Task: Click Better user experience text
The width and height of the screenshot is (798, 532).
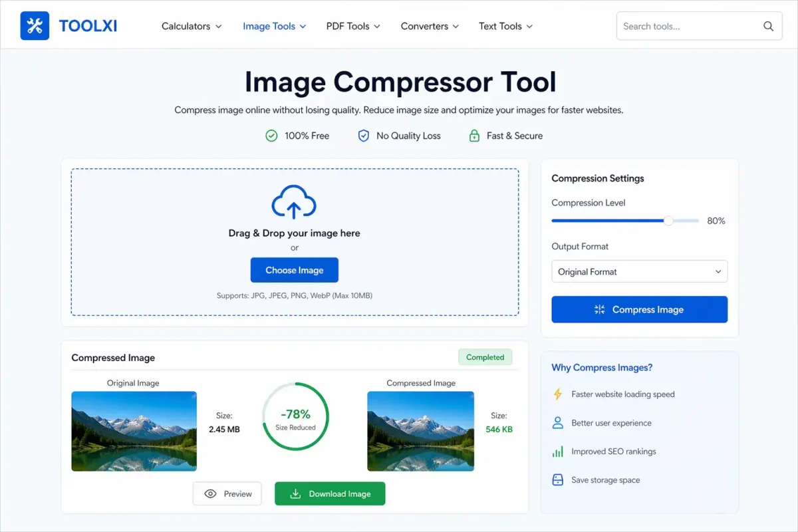Action: click(612, 423)
